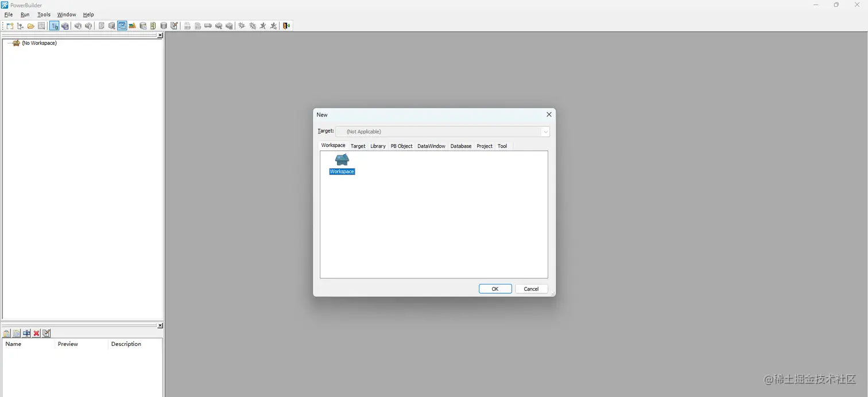Click the greyed Deploy truck icon

pyautogui.click(x=208, y=26)
